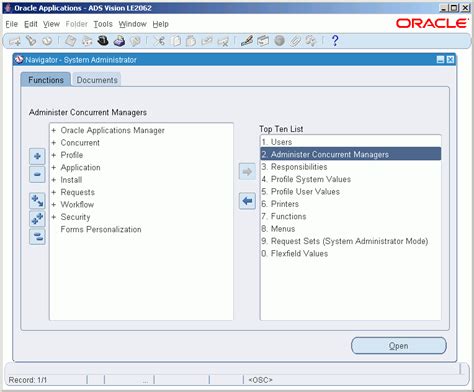
Task: Click the Expand All Children button
Action: click(x=37, y=201)
